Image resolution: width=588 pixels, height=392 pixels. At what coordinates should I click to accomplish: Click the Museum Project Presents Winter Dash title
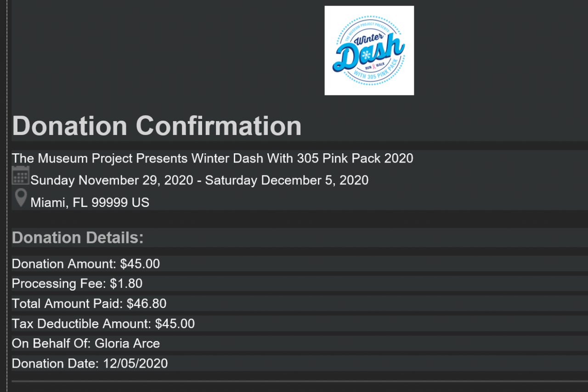pos(212,158)
